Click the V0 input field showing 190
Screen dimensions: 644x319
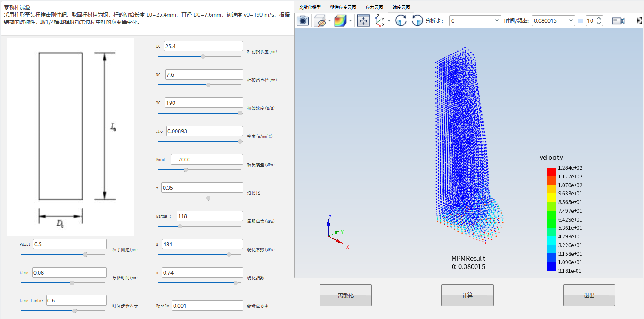[x=203, y=103]
